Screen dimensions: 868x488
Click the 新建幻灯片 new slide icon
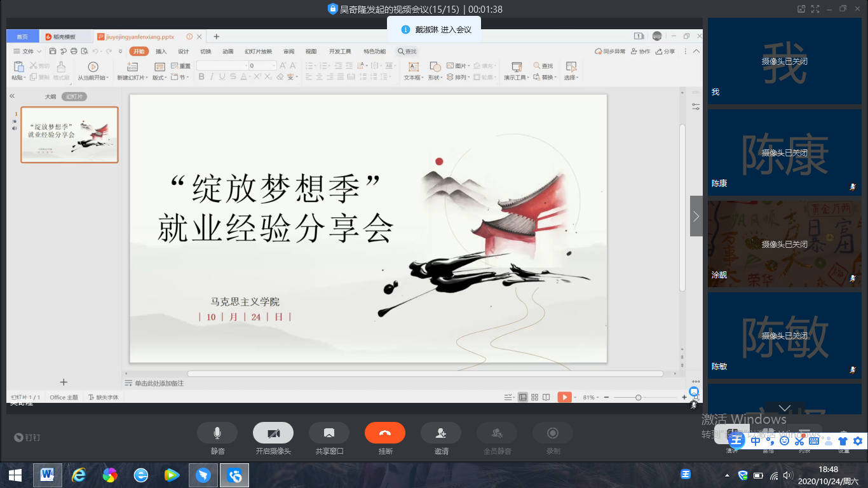point(132,67)
